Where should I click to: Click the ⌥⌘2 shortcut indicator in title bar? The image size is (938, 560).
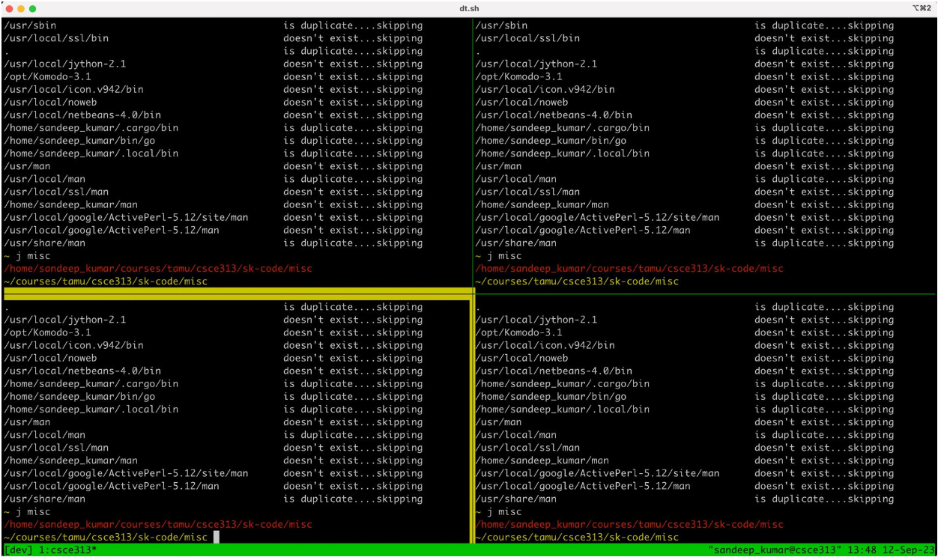[x=922, y=8]
